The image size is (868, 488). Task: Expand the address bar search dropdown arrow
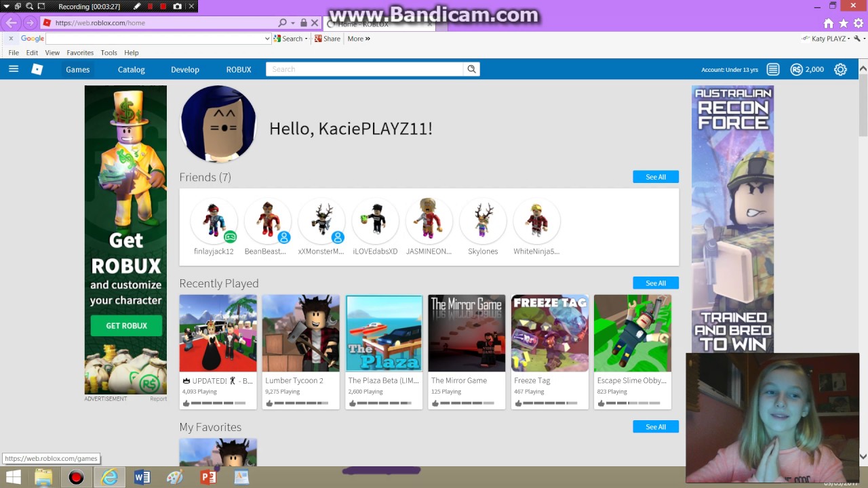[x=293, y=22]
